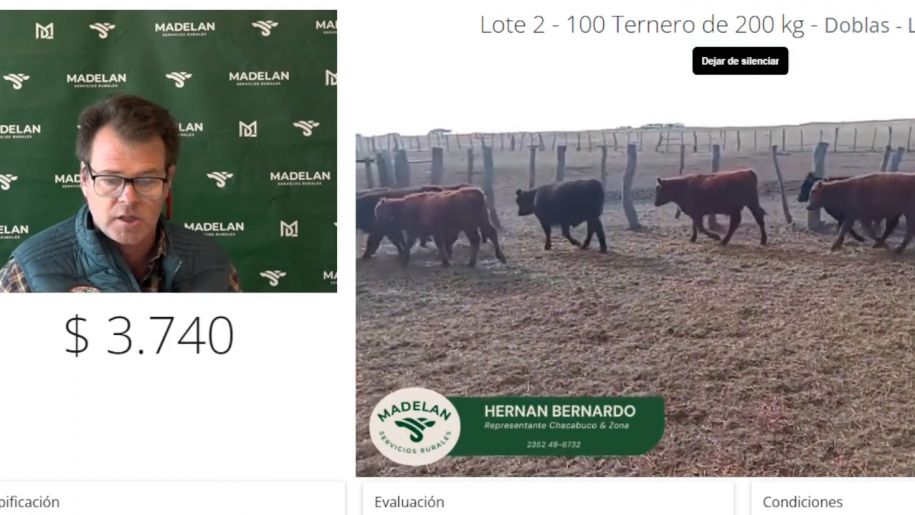
Task: Click the auctioneer webcam video feed
Action: (x=168, y=151)
